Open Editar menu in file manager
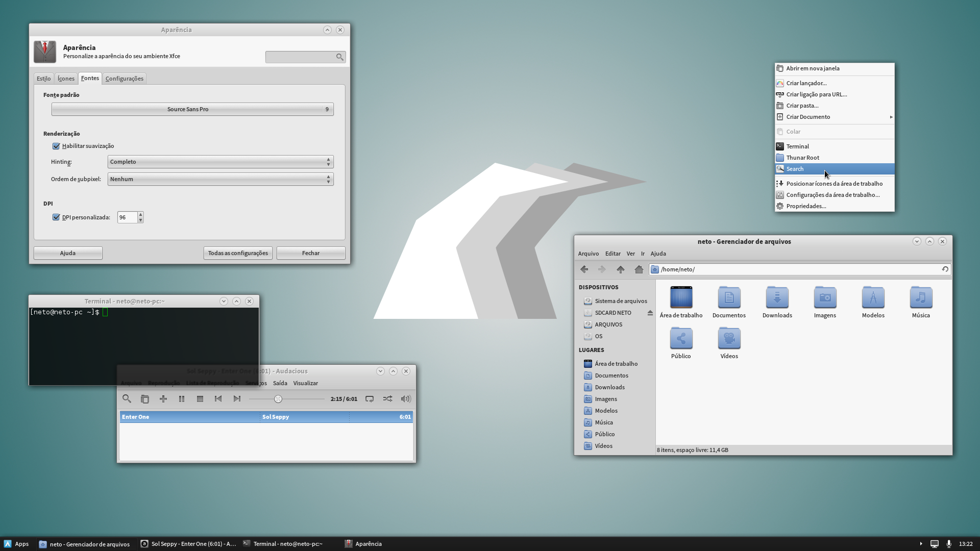Viewport: 980px width, 551px height. [x=613, y=254]
